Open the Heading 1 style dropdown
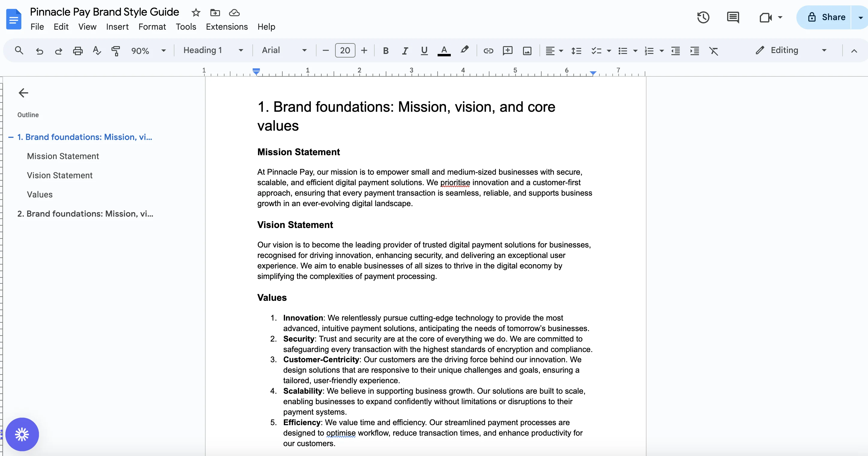The width and height of the screenshot is (868, 456). [x=213, y=50]
